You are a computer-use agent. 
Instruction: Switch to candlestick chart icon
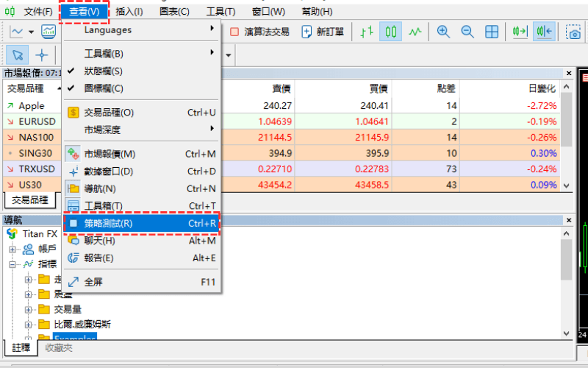[391, 32]
